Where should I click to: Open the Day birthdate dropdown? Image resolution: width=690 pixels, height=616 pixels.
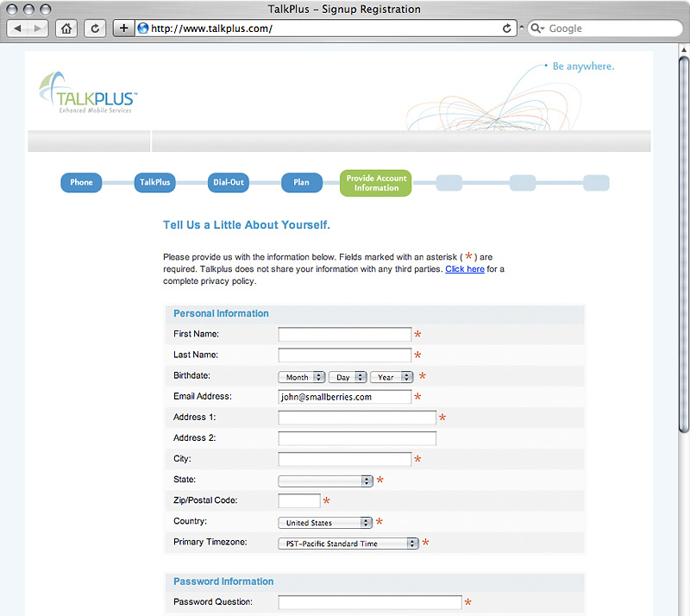click(348, 377)
